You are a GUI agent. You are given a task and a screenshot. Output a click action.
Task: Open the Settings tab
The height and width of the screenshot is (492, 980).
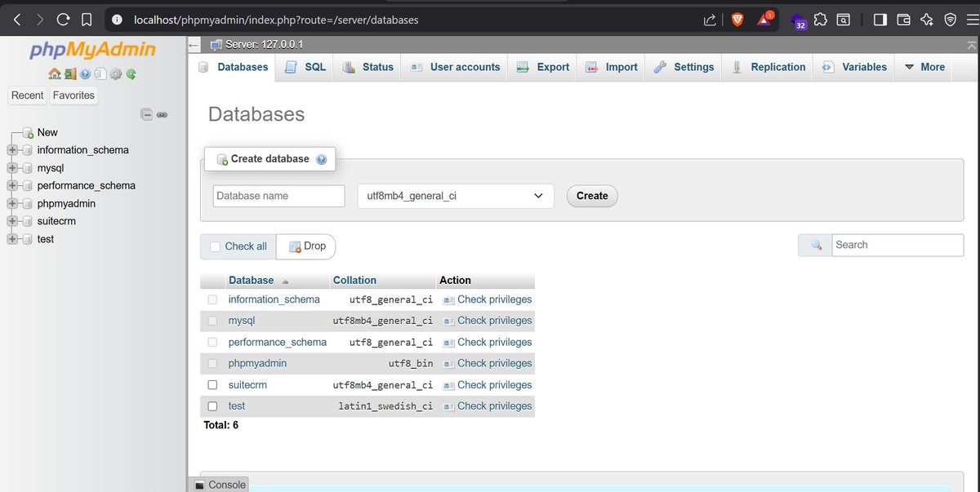tap(684, 67)
